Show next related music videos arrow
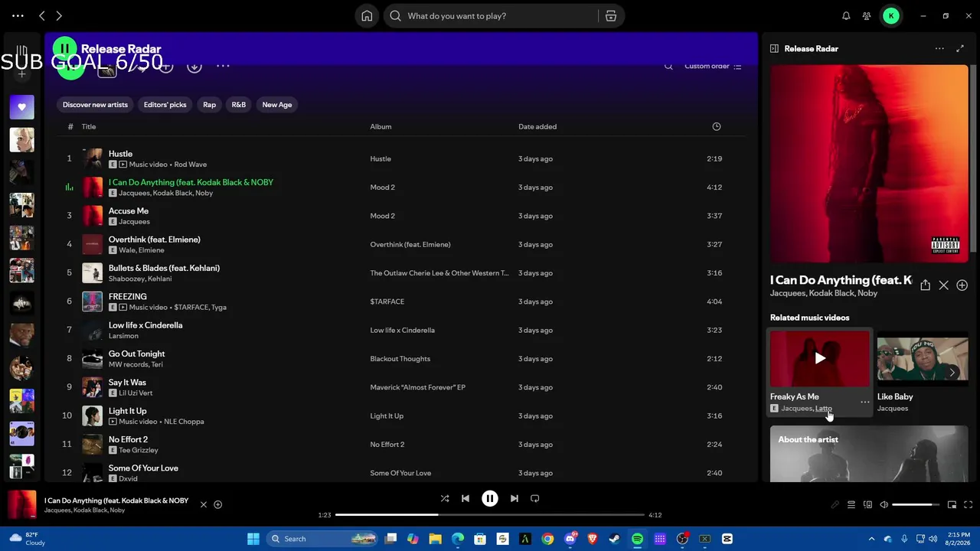 tap(952, 373)
